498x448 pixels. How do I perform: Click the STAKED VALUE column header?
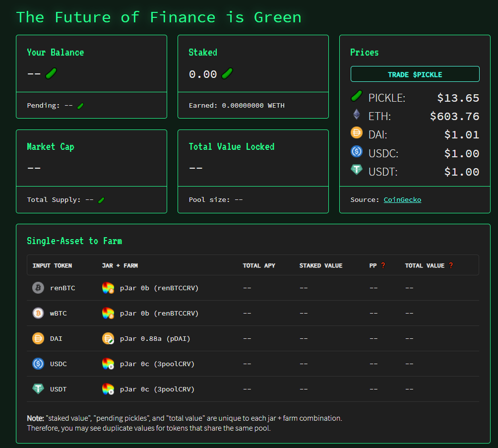pos(321,265)
